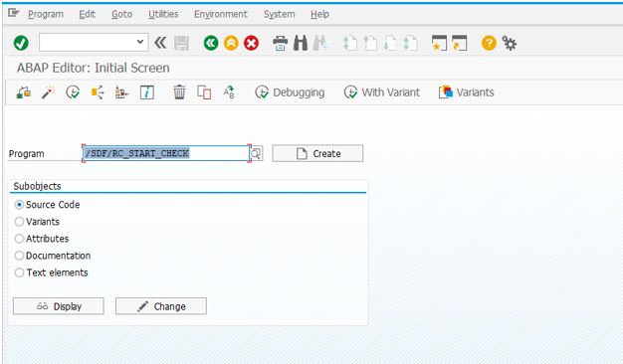Click the Create New Session icon
The height and width of the screenshot is (364, 623).
point(439,43)
